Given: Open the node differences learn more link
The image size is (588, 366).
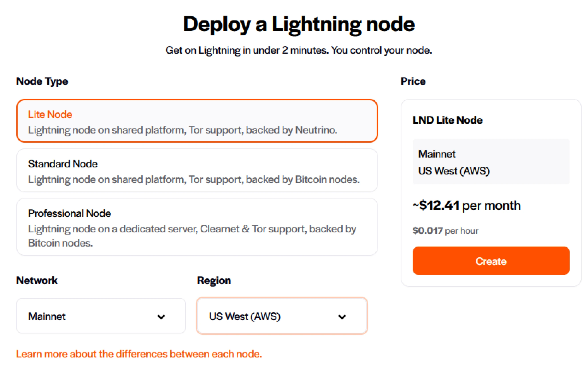Looking at the screenshot, I should pos(139,354).
